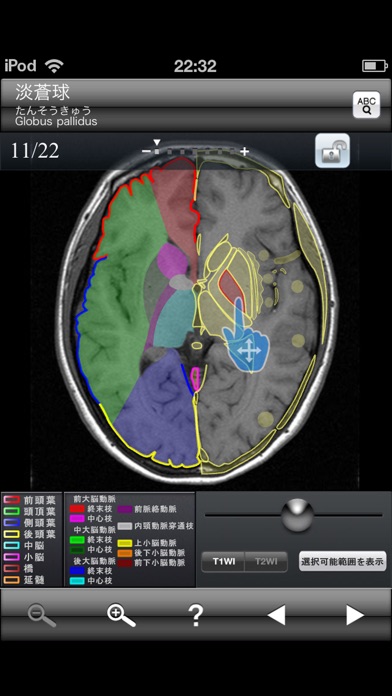The width and height of the screenshot is (392, 696).
Task: Click the 前大脳動脈 heading text
Action: (x=95, y=499)
